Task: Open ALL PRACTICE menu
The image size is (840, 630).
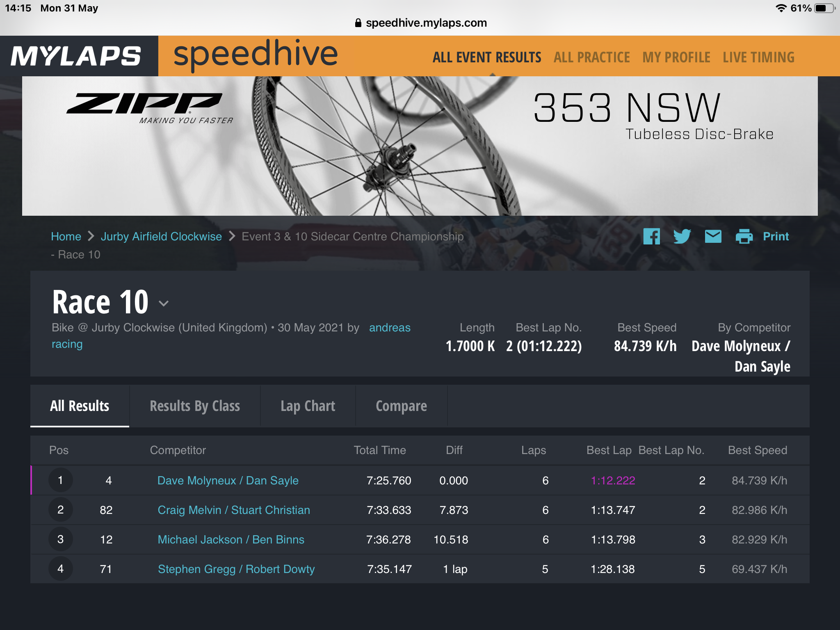Action: pos(591,57)
